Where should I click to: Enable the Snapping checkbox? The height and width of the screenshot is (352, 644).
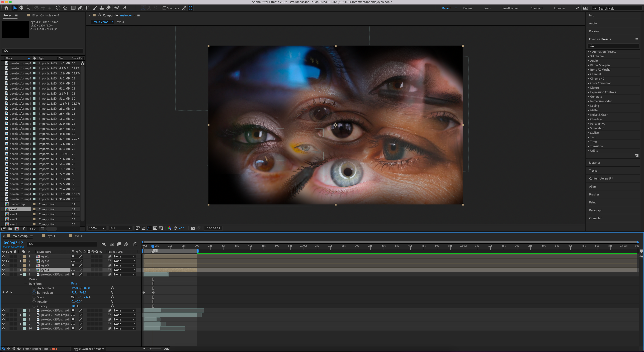[164, 8]
